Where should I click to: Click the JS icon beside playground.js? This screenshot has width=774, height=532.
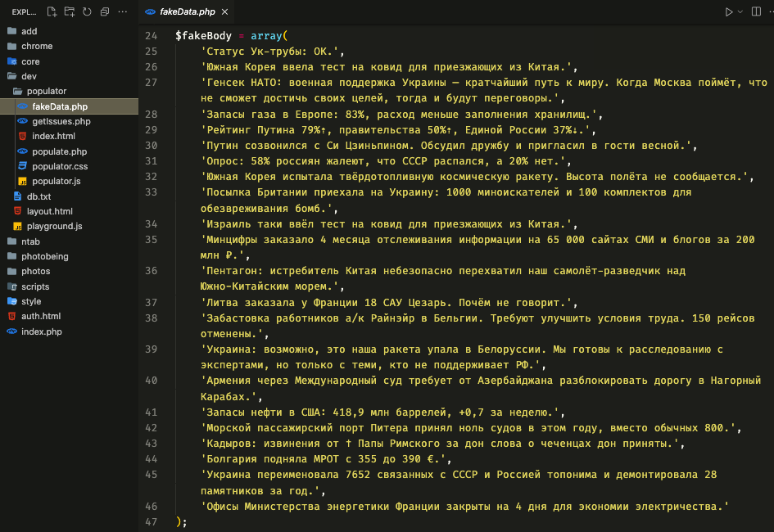[17, 226]
